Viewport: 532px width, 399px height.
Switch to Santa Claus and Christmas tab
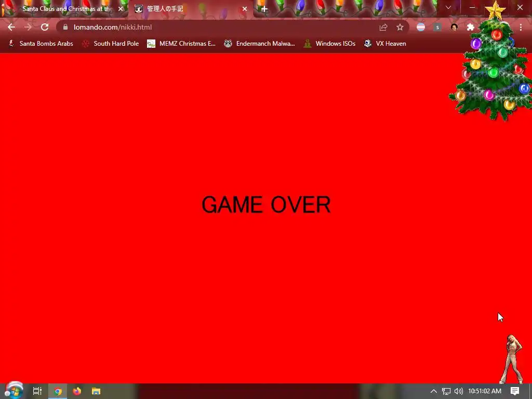[x=64, y=9]
